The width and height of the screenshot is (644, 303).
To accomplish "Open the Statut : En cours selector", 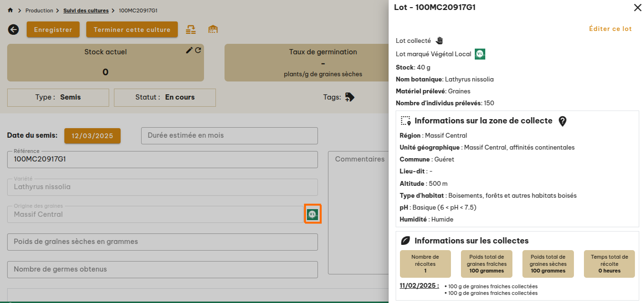I will click(165, 97).
